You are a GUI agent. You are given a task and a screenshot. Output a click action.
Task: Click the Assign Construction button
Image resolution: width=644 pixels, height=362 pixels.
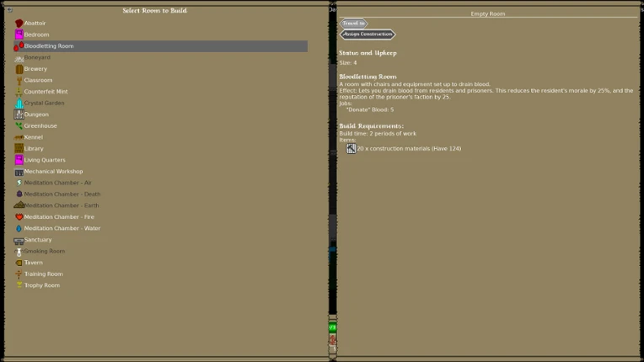(368, 34)
